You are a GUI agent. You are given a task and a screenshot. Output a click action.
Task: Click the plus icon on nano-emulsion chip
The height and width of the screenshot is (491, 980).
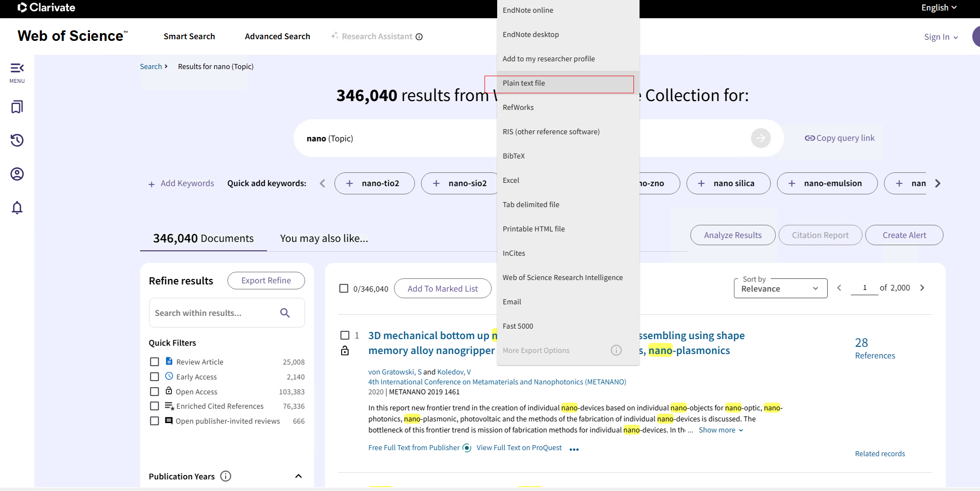tap(792, 183)
